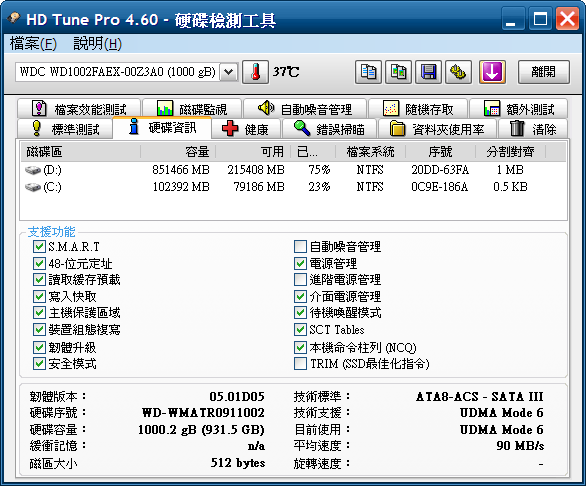Switch to the 標準測試 tab
The height and width of the screenshot is (486, 586).
coord(65,129)
